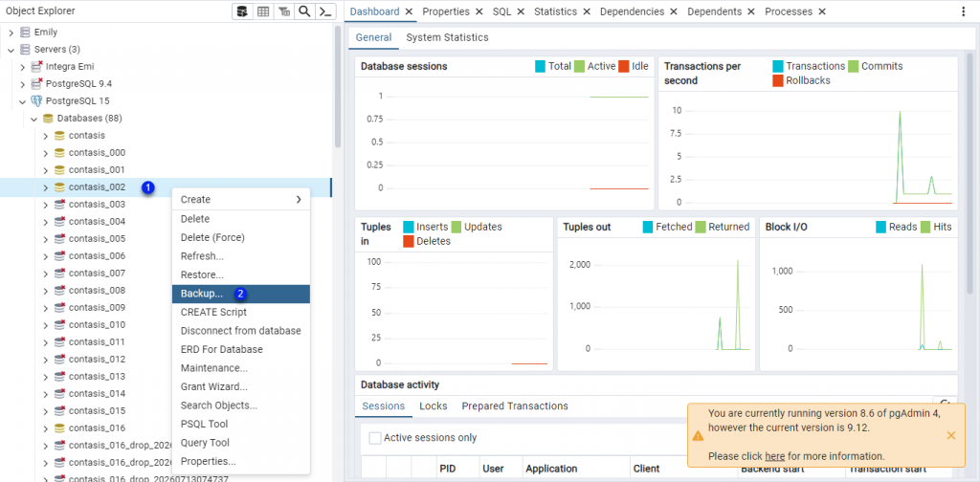Open ERD For Database
The height and width of the screenshot is (482, 980).
pyautogui.click(x=240, y=349)
